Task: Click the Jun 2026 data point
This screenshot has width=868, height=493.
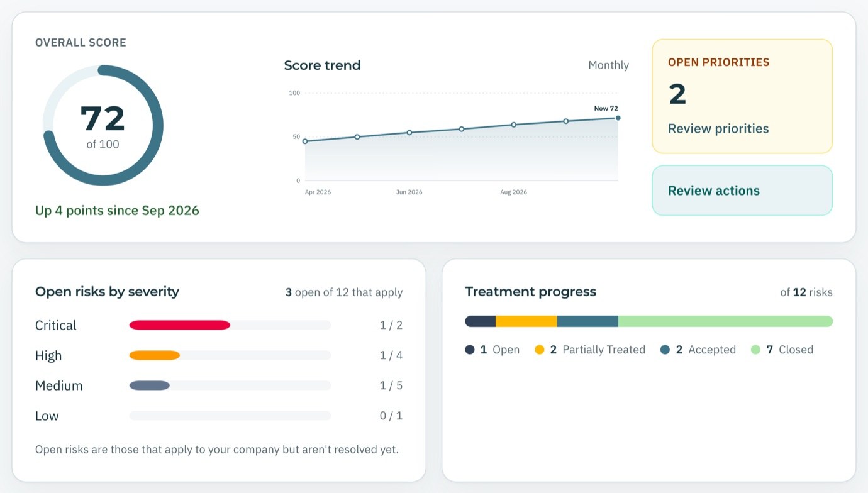Action: click(409, 133)
